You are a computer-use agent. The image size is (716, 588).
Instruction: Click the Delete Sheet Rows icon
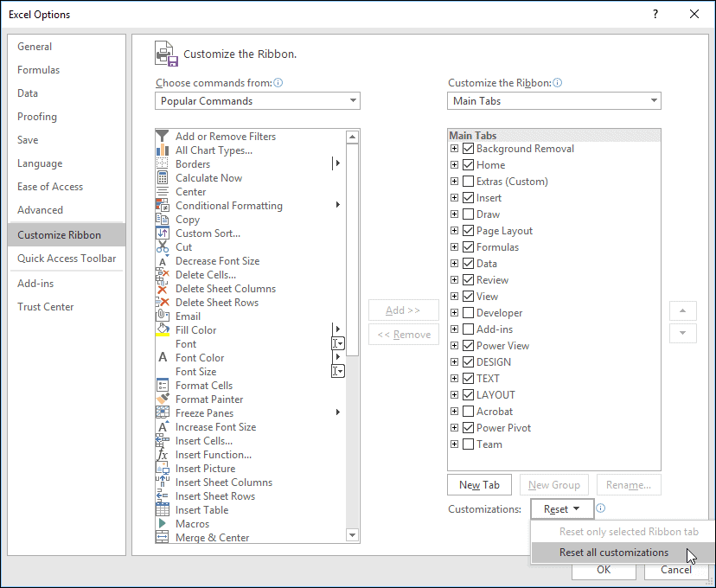[x=162, y=303]
